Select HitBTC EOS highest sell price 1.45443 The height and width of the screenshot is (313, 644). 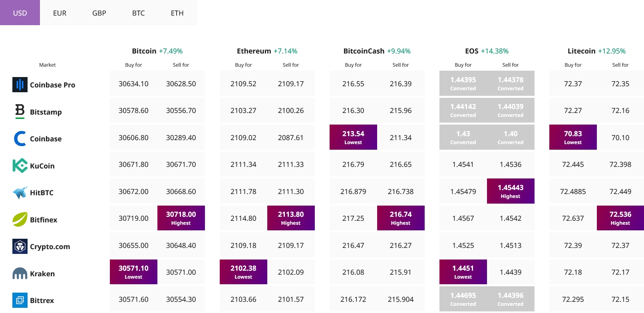pos(511,191)
